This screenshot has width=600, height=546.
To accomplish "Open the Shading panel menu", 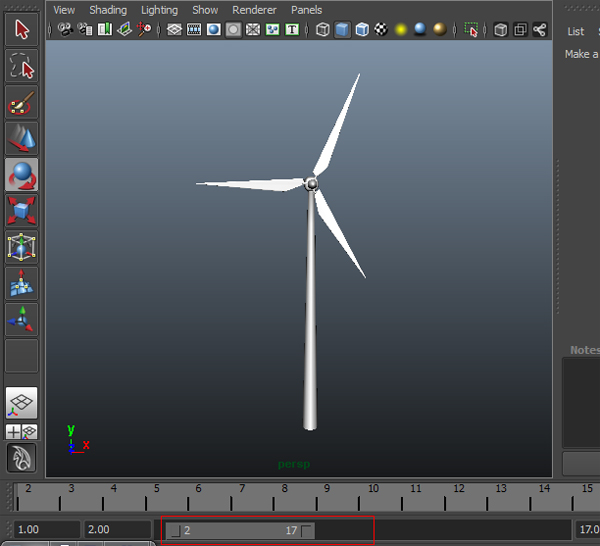I will pyautogui.click(x=108, y=10).
